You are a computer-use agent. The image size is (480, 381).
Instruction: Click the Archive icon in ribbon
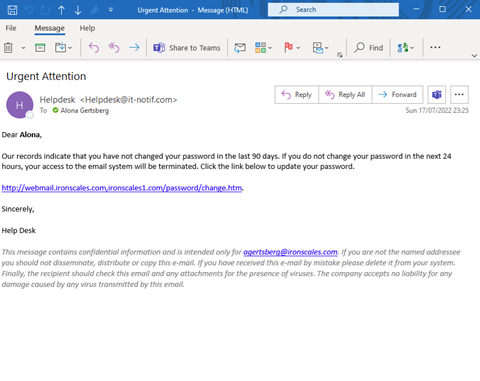(40, 48)
